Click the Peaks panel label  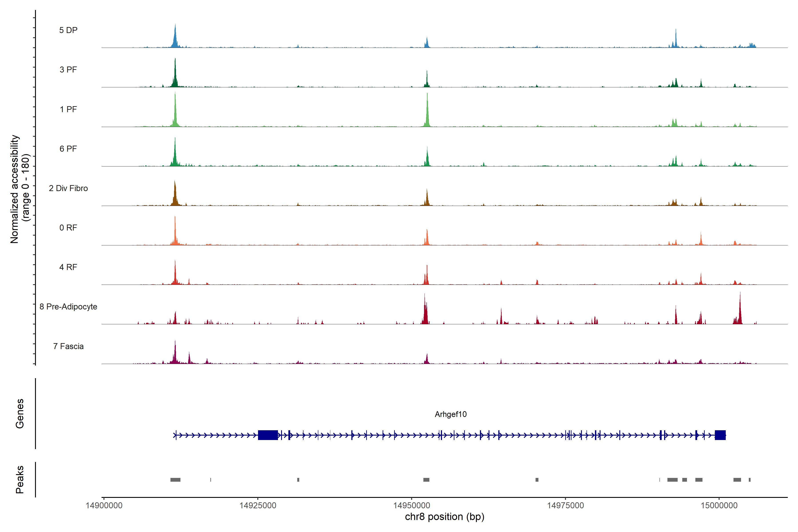point(20,479)
